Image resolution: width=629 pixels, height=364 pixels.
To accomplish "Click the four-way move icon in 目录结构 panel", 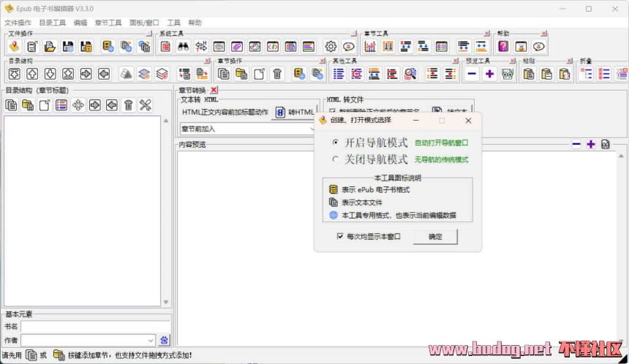I will coord(78,105).
